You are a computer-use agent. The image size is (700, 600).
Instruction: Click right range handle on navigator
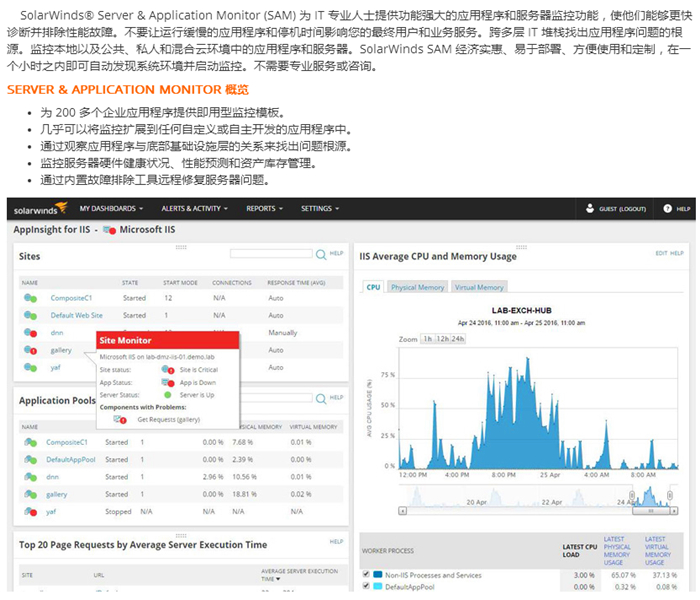tap(670, 495)
